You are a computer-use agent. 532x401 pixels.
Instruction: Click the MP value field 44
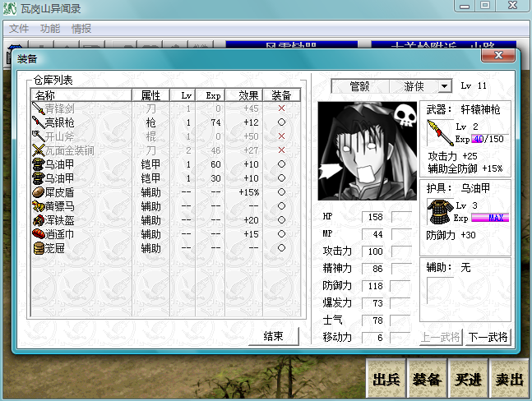point(372,234)
